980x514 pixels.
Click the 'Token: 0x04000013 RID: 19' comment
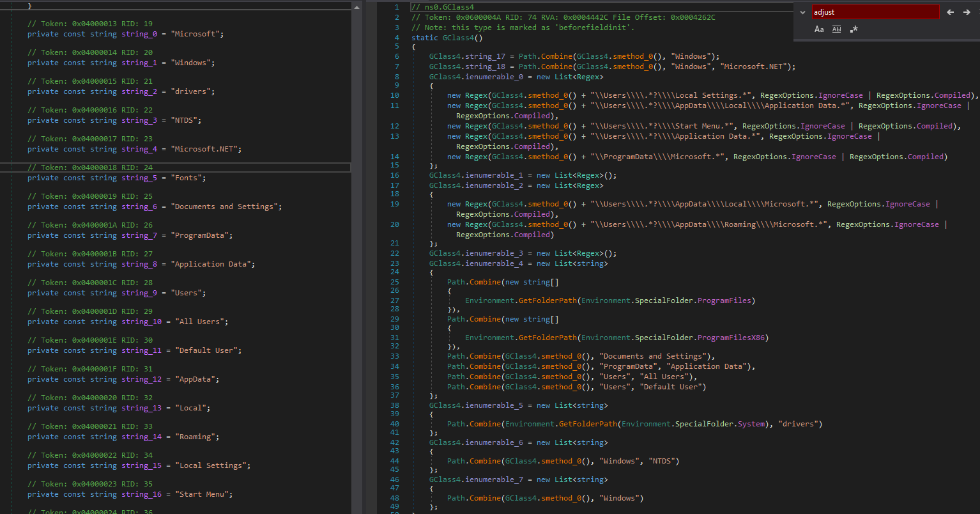coord(90,24)
